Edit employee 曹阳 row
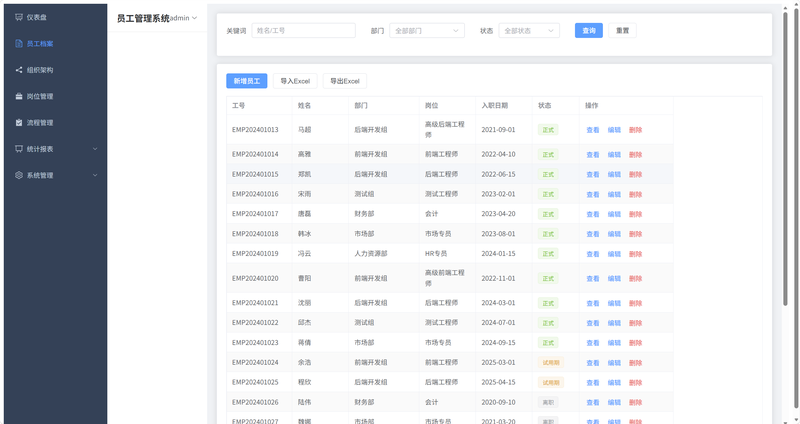 [614, 279]
